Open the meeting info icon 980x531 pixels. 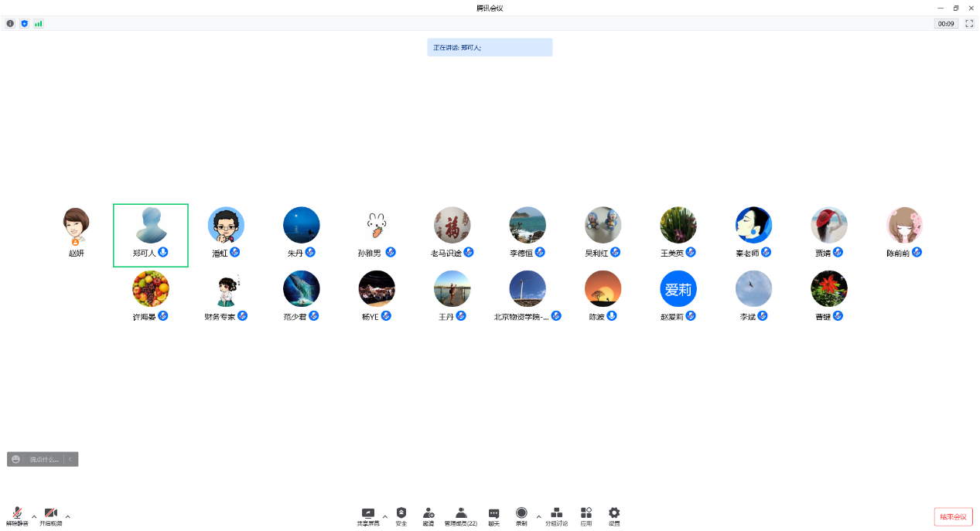(x=10, y=24)
